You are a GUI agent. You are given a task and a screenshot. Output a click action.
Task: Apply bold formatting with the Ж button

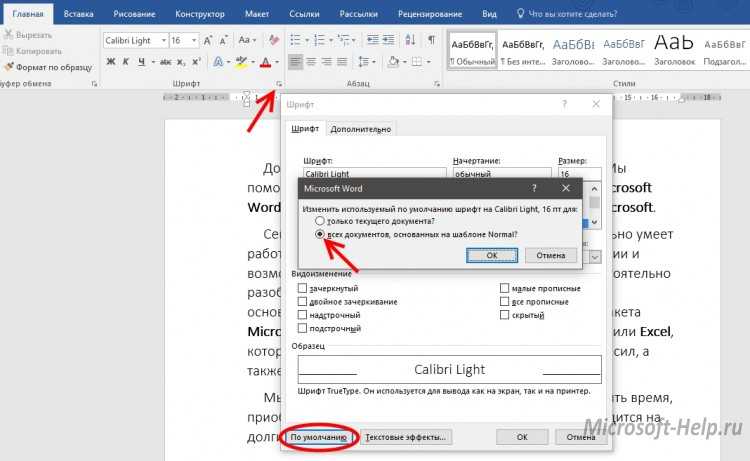coord(111,62)
